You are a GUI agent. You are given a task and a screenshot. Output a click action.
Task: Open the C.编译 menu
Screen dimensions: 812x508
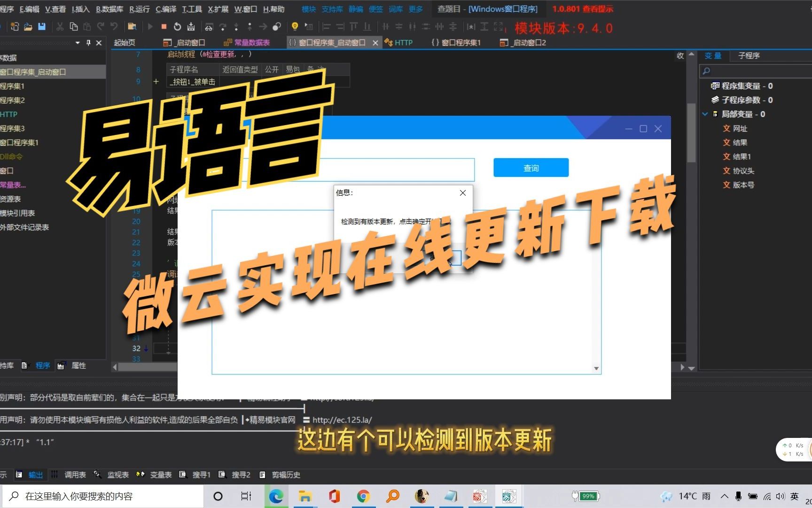166,9
